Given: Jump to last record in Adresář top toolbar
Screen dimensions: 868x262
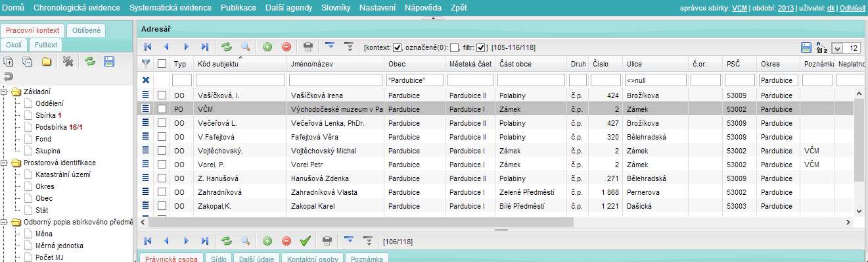Looking at the screenshot, I should [x=204, y=47].
